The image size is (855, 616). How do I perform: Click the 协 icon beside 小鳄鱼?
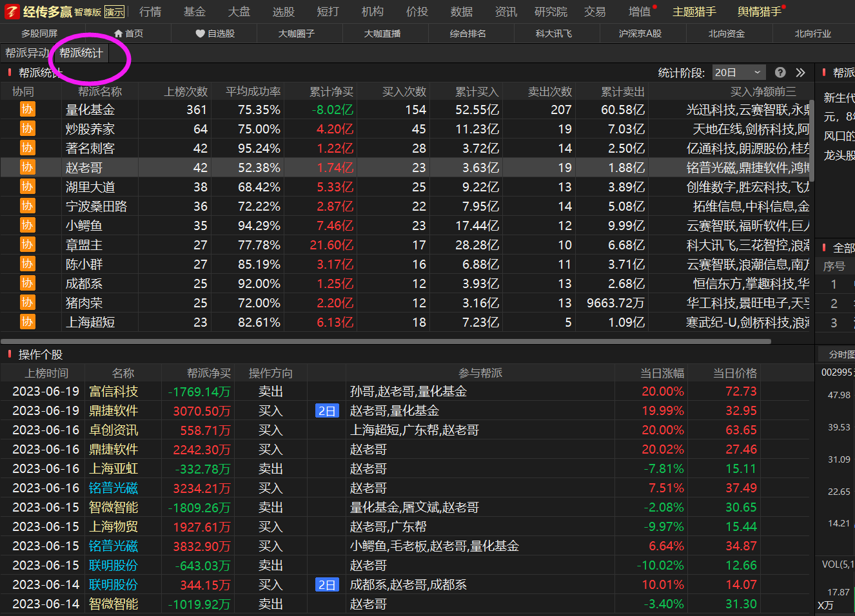click(x=27, y=226)
